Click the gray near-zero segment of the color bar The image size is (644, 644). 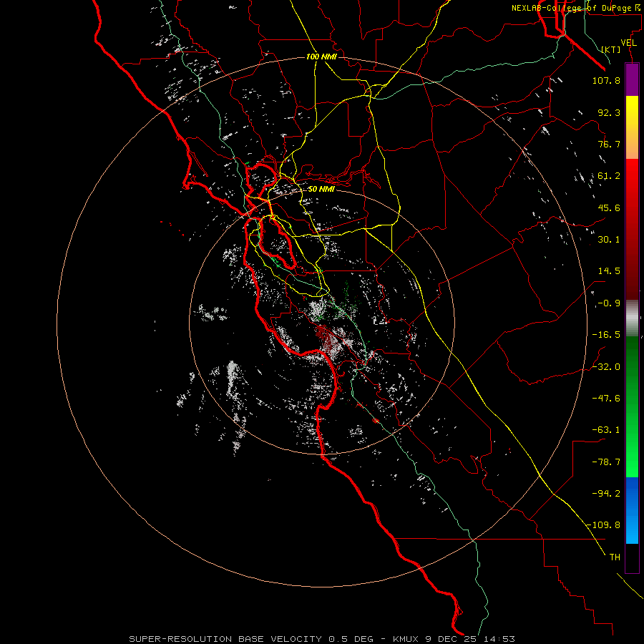click(x=632, y=318)
